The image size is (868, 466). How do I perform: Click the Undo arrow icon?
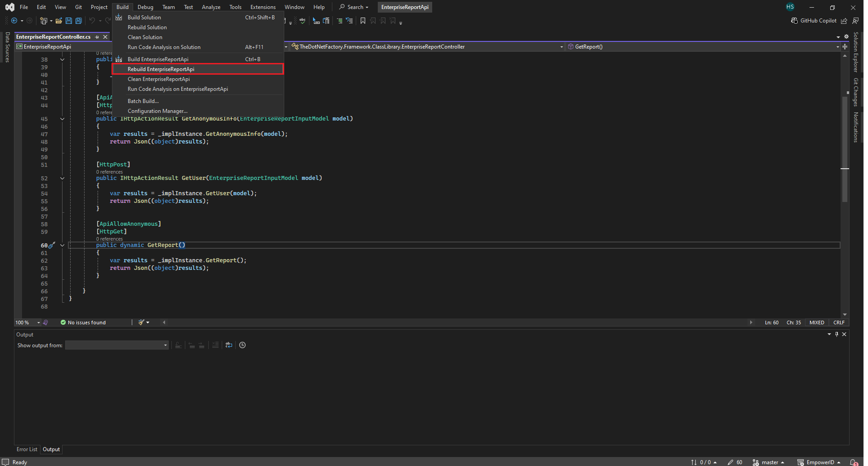coord(92,21)
